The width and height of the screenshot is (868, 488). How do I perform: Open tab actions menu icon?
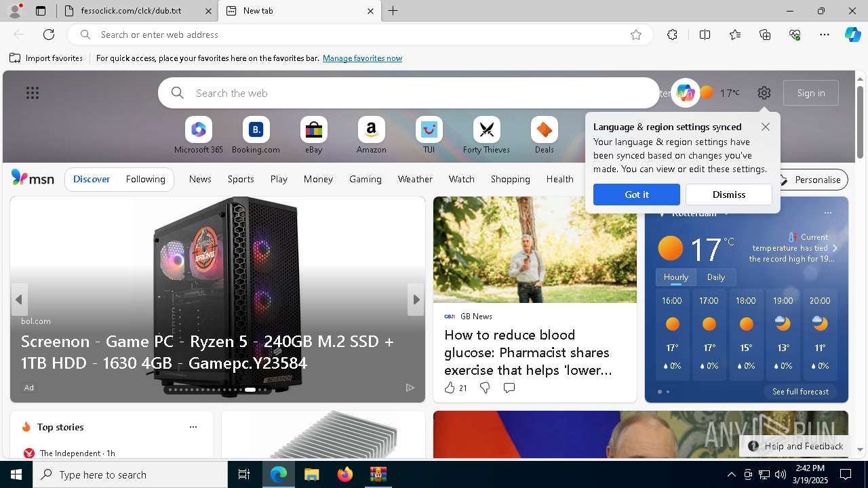click(x=41, y=11)
